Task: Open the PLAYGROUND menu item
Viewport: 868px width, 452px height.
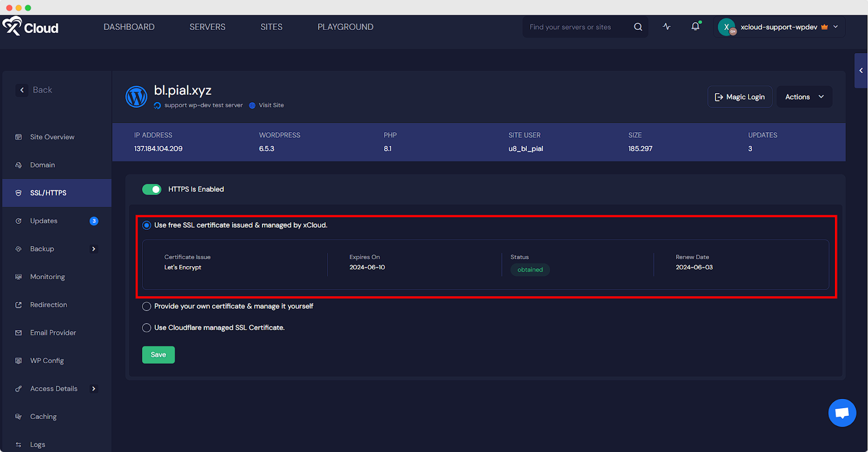Action: point(345,27)
